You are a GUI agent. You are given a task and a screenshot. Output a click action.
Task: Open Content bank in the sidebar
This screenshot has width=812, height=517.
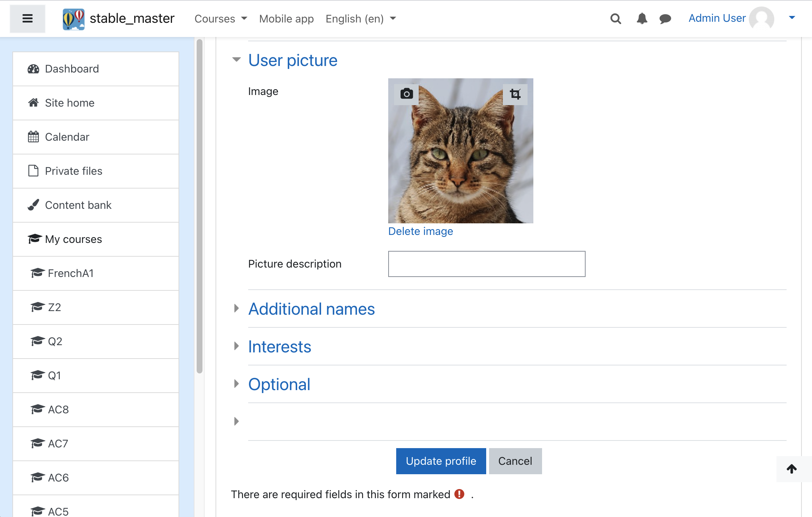[96, 205]
